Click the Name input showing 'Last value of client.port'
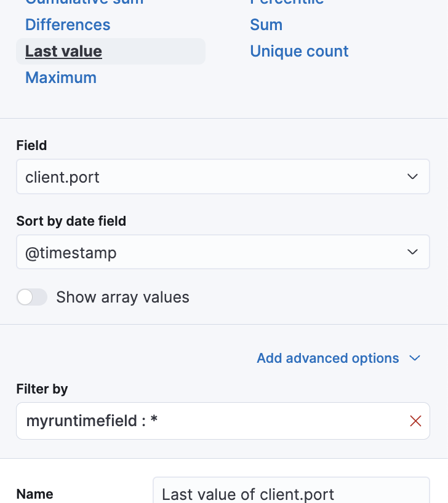 [x=289, y=493]
